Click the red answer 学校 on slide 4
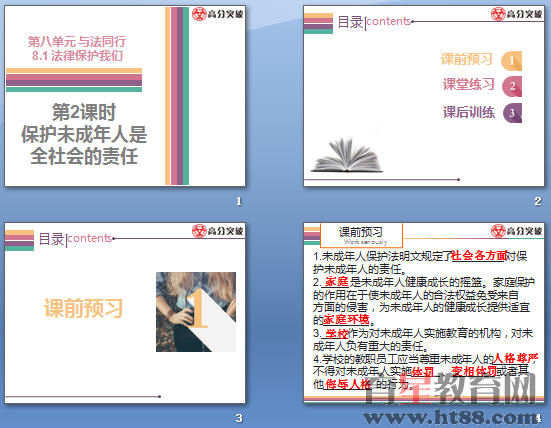 point(336,333)
